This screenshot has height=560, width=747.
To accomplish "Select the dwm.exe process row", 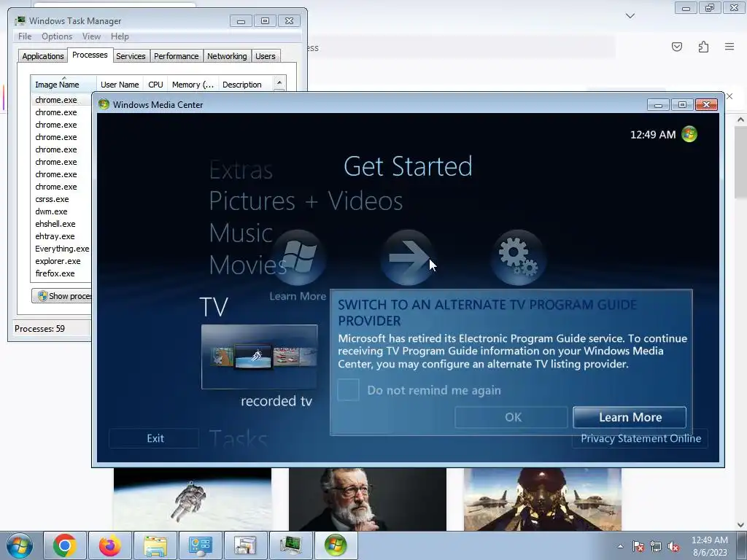I will 61,211.
